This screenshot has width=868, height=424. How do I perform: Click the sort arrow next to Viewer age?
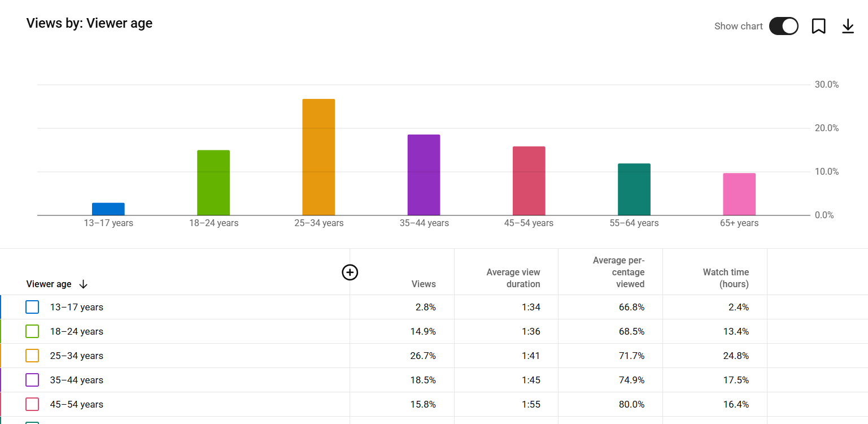click(x=84, y=284)
